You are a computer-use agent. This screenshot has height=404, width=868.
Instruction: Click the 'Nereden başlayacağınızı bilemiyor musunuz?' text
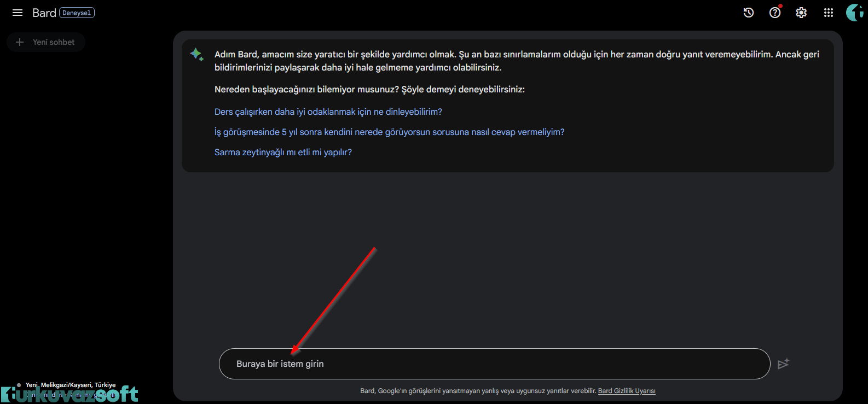click(x=306, y=89)
